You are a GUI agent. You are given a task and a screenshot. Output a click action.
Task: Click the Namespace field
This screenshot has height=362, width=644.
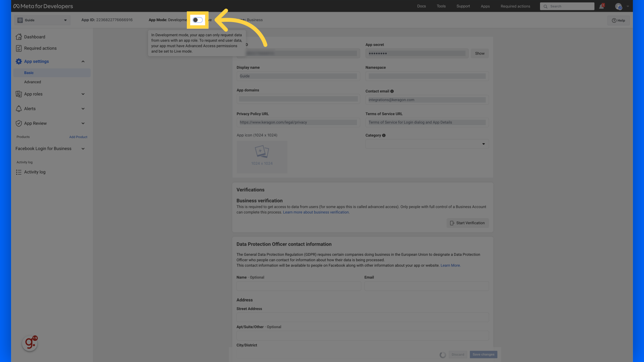pyautogui.click(x=427, y=76)
